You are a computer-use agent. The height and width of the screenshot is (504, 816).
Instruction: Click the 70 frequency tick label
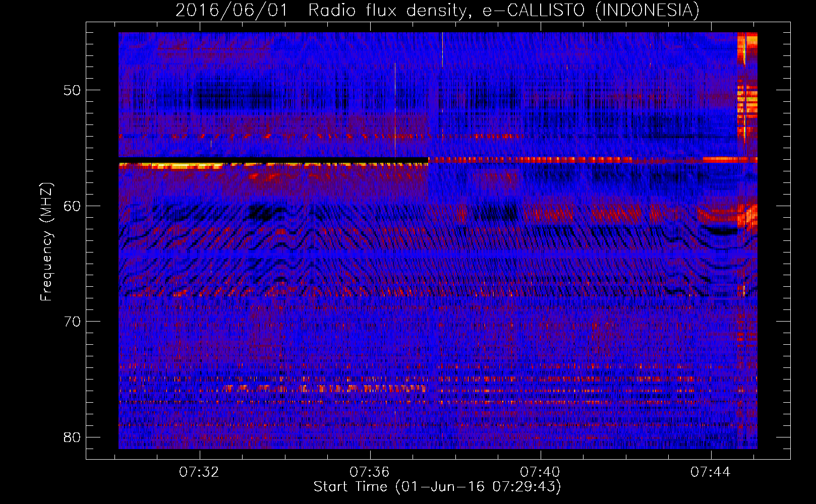tap(72, 322)
